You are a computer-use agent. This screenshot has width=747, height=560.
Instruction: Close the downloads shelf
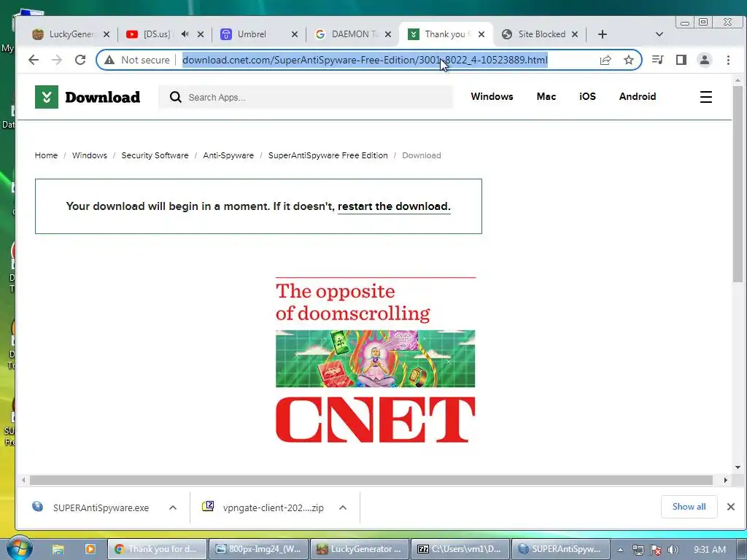point(731,507)
